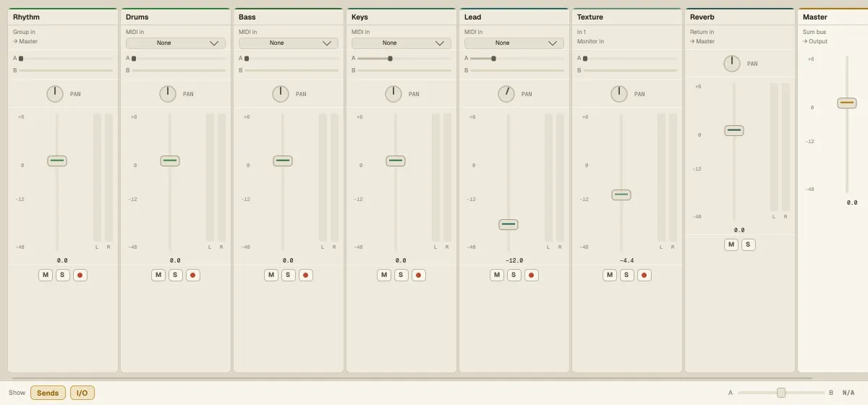Open Drums MIDI in dropdown
The image size is (868, 405).
pos(176,43)
